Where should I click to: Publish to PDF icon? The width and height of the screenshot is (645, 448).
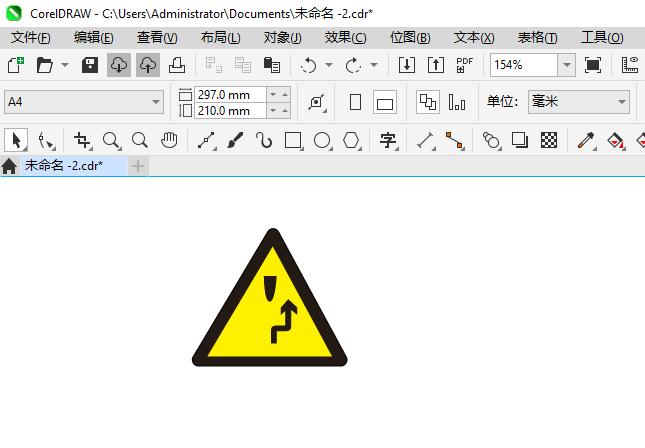coord(465,65)
